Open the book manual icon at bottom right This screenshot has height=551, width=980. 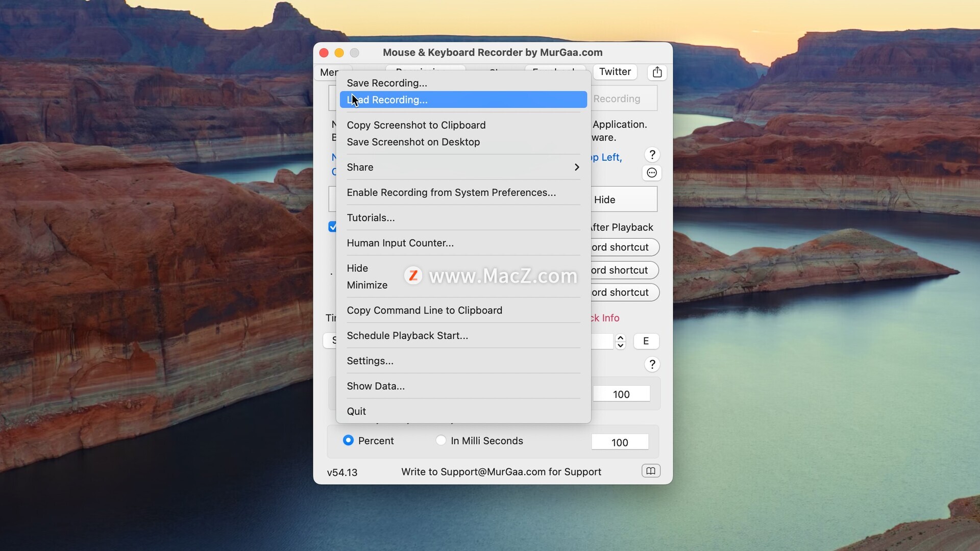(651, 471)
